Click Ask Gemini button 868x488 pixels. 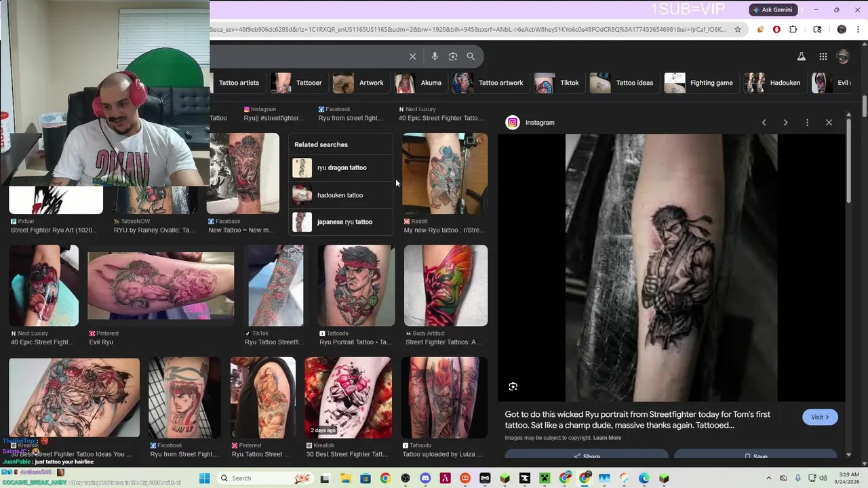[772, 9]
